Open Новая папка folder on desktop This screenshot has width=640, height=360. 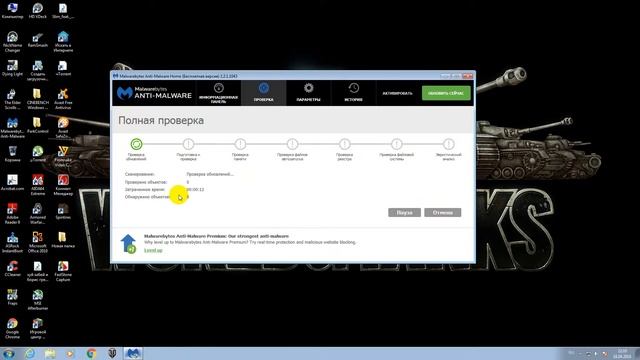pyautogui.click(x=63, y=240)
